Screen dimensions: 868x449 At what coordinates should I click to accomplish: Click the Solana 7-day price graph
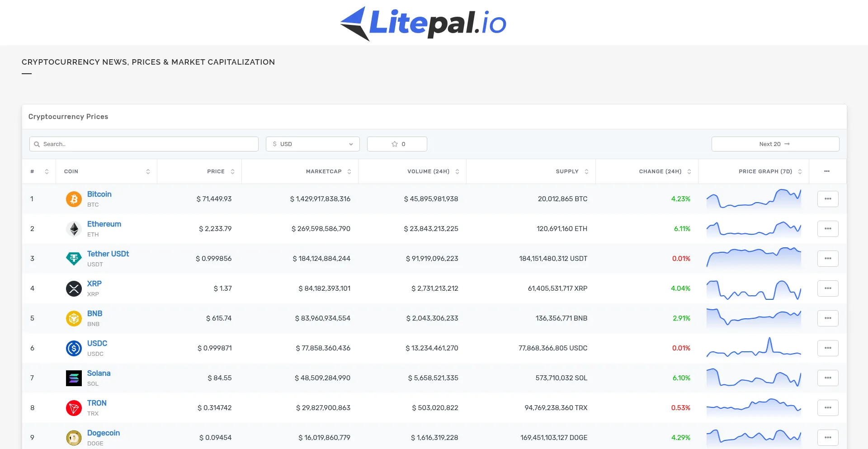pyautogui.click(x=754, y=378)
